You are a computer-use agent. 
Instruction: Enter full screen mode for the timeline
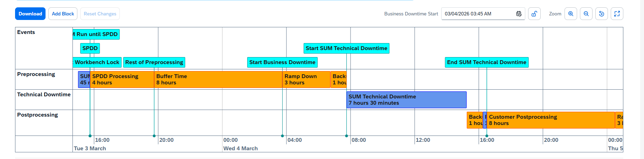tap(617, 14)
